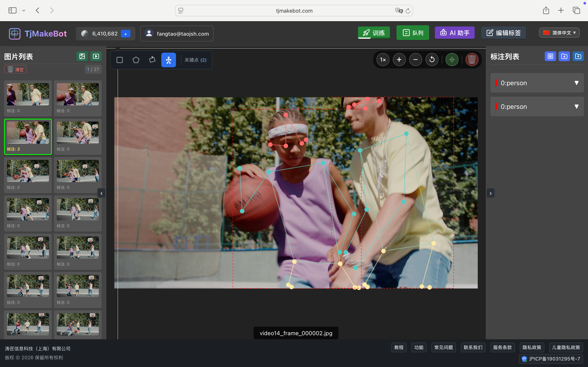The width and height of the screenshot is (588, 367).
Task: Expand the second 0:person annotation
Action: (576, 107)
